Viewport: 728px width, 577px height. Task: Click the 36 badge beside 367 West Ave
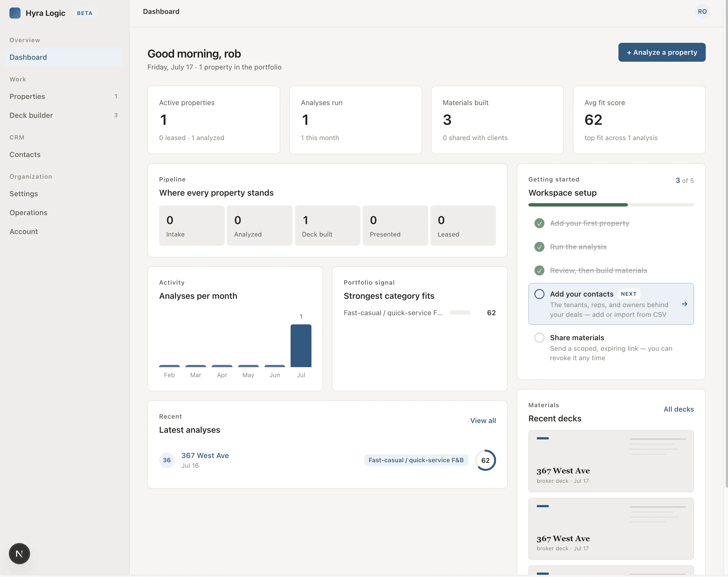point(167,460)
